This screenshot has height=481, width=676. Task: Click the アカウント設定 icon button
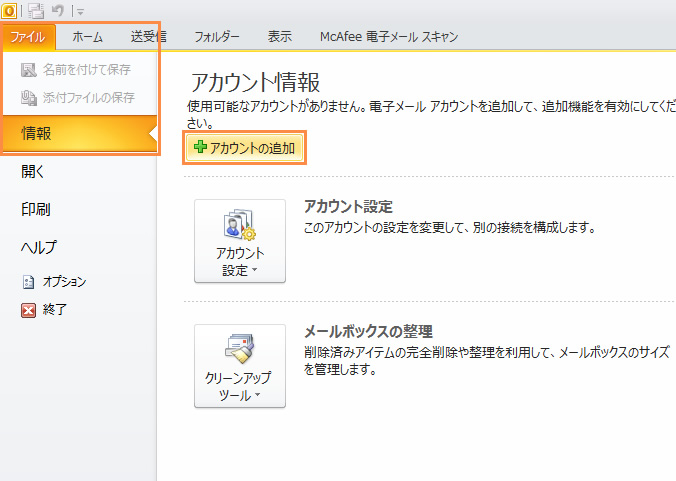(240, 241)
